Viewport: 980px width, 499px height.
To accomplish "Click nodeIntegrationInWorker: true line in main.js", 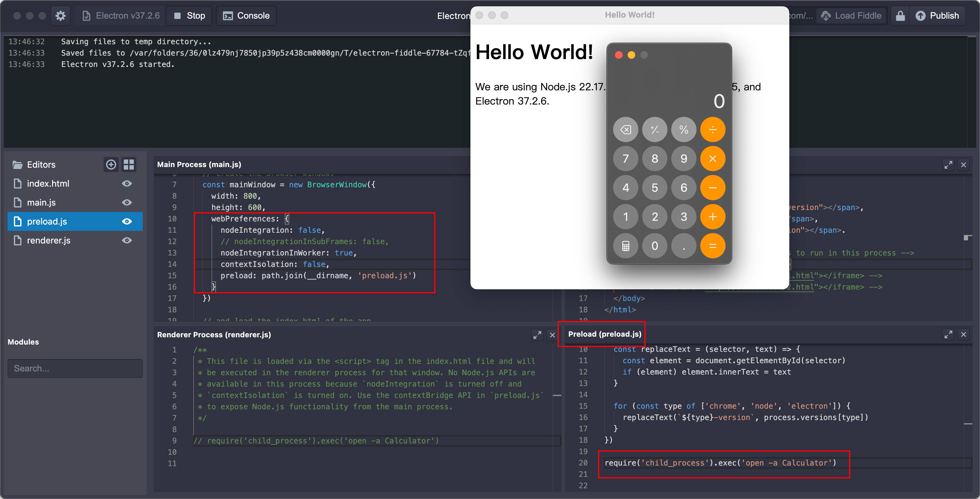I will coord(289,253).
